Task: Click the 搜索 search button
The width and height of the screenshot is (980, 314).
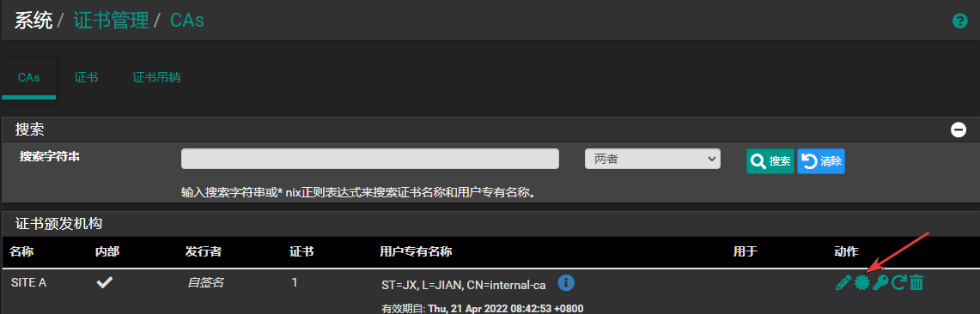Action: (x=770, y=161)
